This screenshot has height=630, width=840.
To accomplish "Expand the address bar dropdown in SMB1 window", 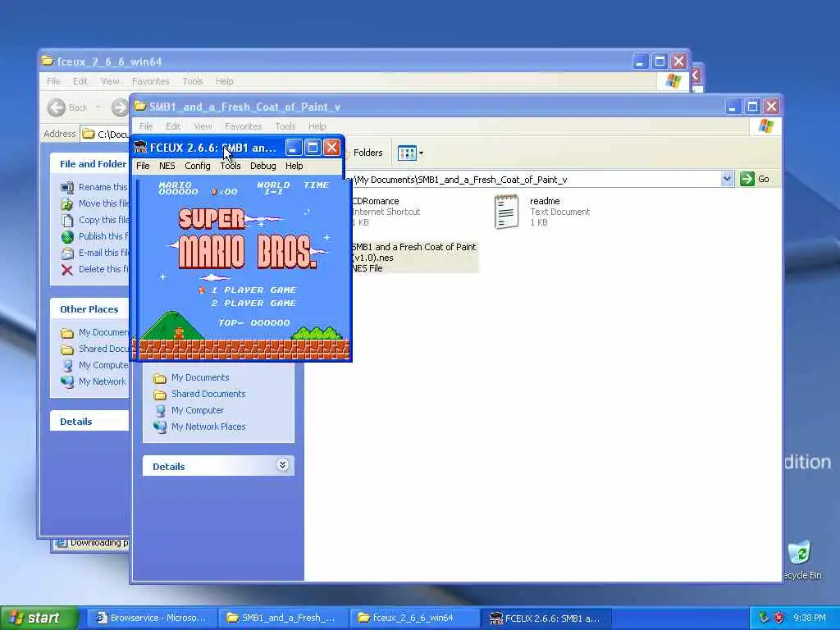I will [x=727, y=179].
